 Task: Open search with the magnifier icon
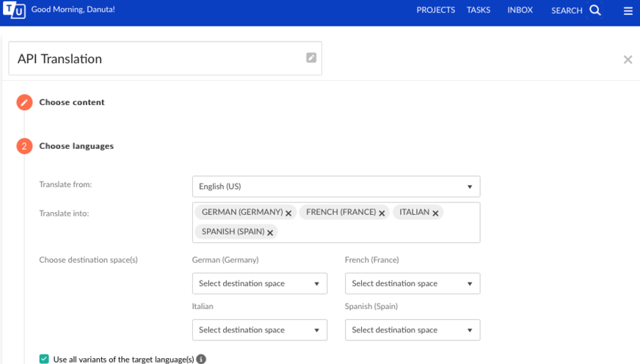coord(595,10)
